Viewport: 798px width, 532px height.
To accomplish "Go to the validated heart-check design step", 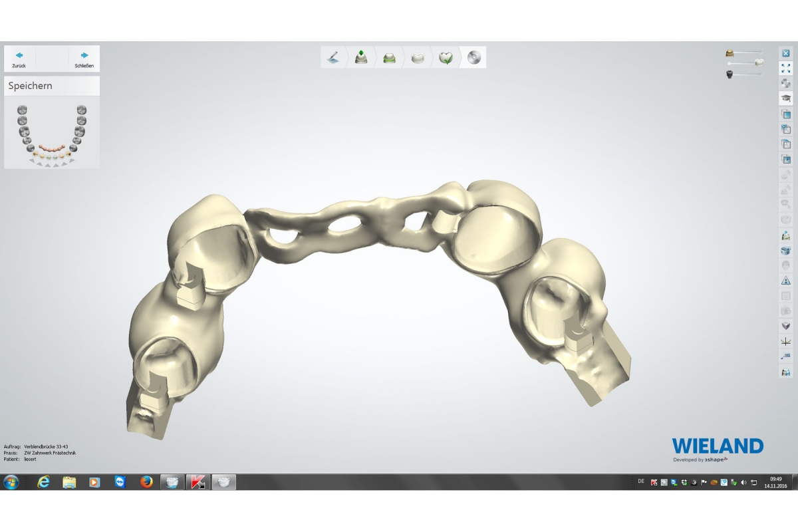I will (446, 57).
